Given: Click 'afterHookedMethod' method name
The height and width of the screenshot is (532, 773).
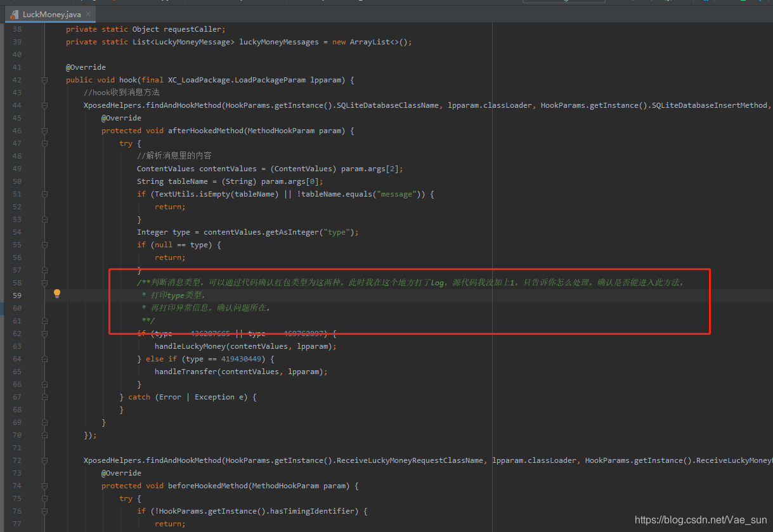Looking at the screenshot, I should click(x=205, y=131).
